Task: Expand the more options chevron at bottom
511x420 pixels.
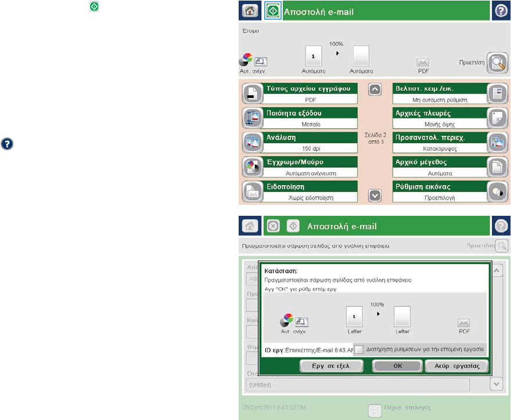Action: coord(375,408)
